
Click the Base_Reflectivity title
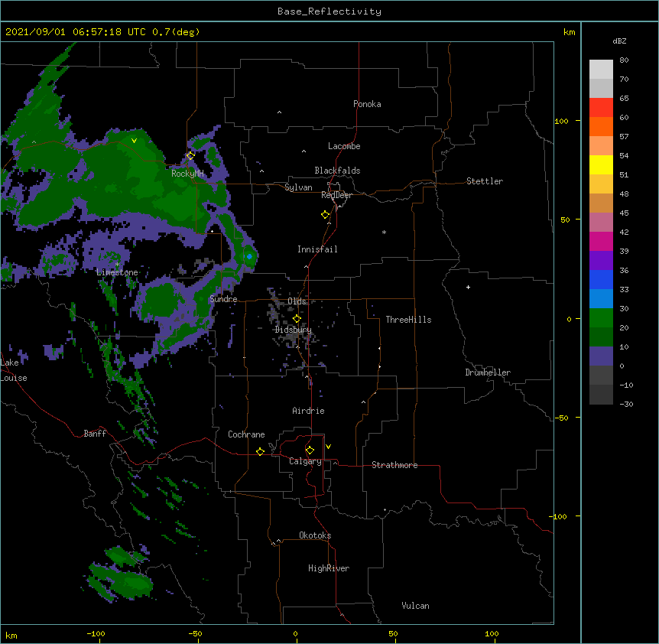pyautogui.click(x=329, y=11)
